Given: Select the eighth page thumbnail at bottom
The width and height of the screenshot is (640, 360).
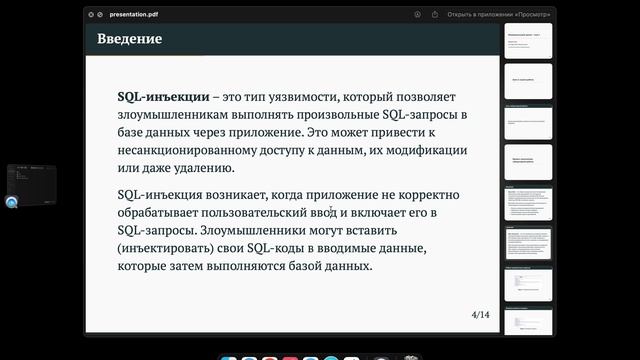Looking at the screenshot, I should (x=528, y=321).
